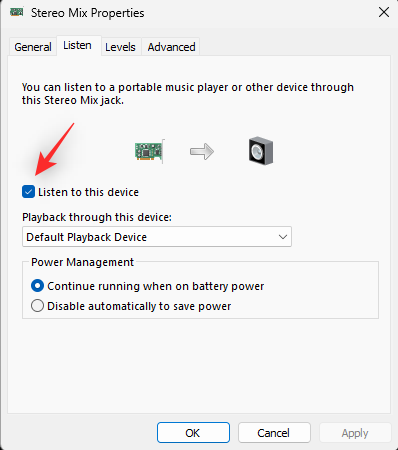Click the Playback through this device label
The height and width of the screenshot is (450, 398).
(x=97, y=217)
